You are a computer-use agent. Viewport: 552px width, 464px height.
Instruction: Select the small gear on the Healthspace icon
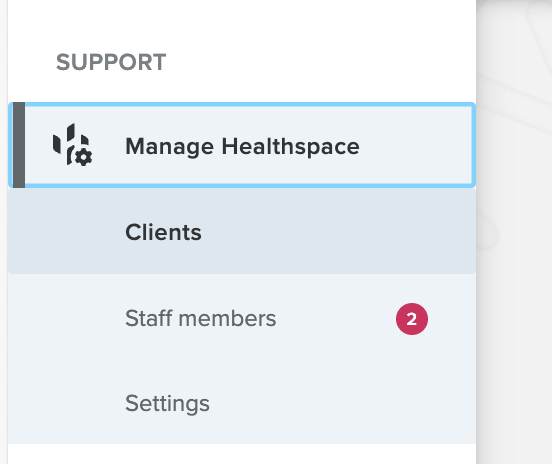pyautogui.click(x=84, y=157)
